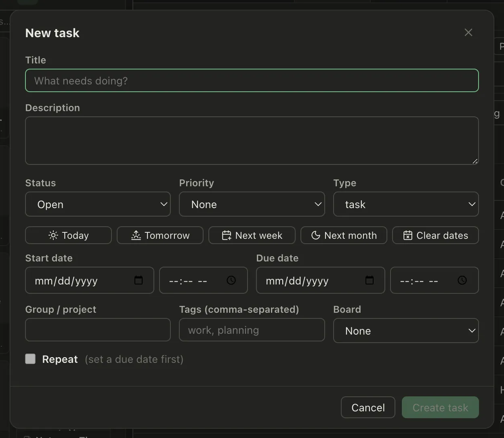The width and height of the screenshot is (504, 438).
Task: Select the Next week quick date
Action: point(252,235)
